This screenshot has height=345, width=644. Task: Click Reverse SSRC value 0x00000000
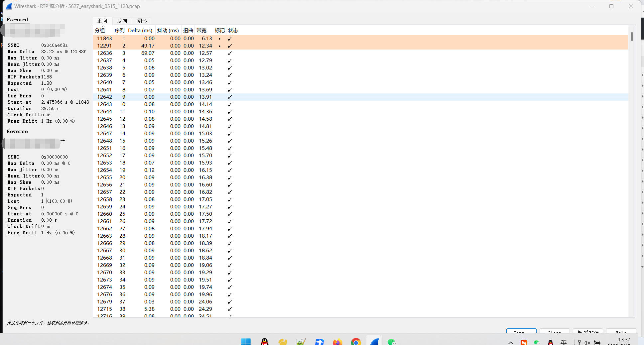pos(54,157)
